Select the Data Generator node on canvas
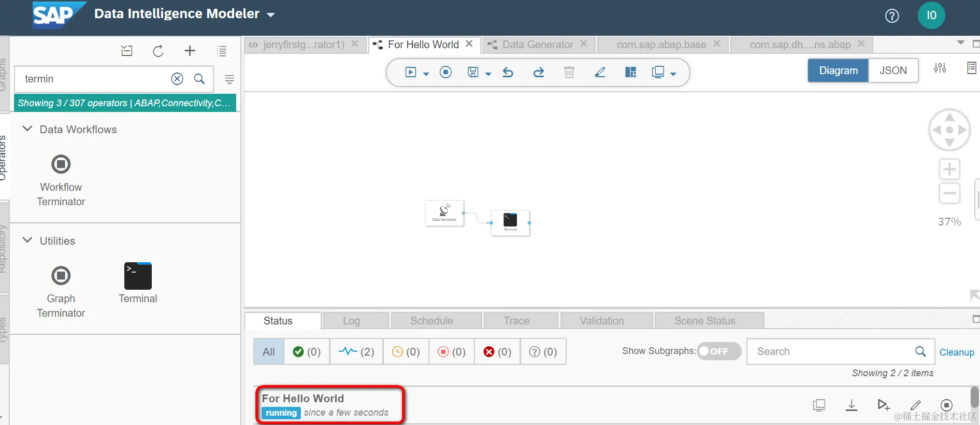The width and height of the screenshot is (980, 425). [444, 213]
